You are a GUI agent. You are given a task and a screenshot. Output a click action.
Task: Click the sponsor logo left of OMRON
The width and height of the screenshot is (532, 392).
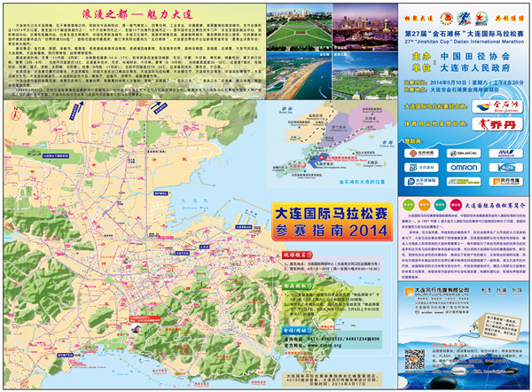(x=421, y=168)
